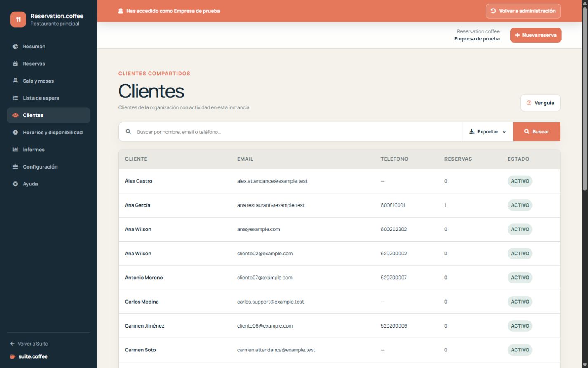
Task: Click the Clientes people icon
Action: coord(15,115)
